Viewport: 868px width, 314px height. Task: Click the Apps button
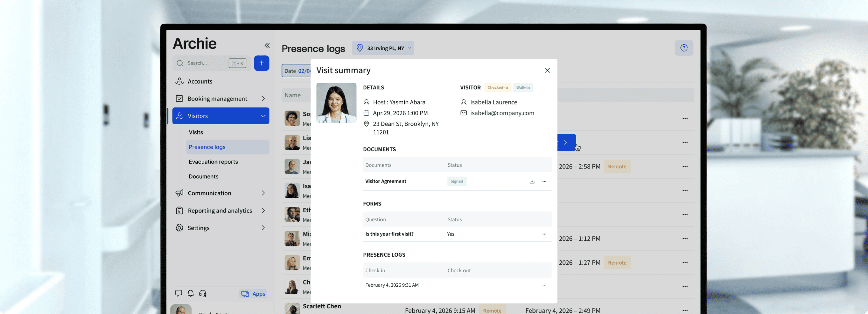point(253,294)
